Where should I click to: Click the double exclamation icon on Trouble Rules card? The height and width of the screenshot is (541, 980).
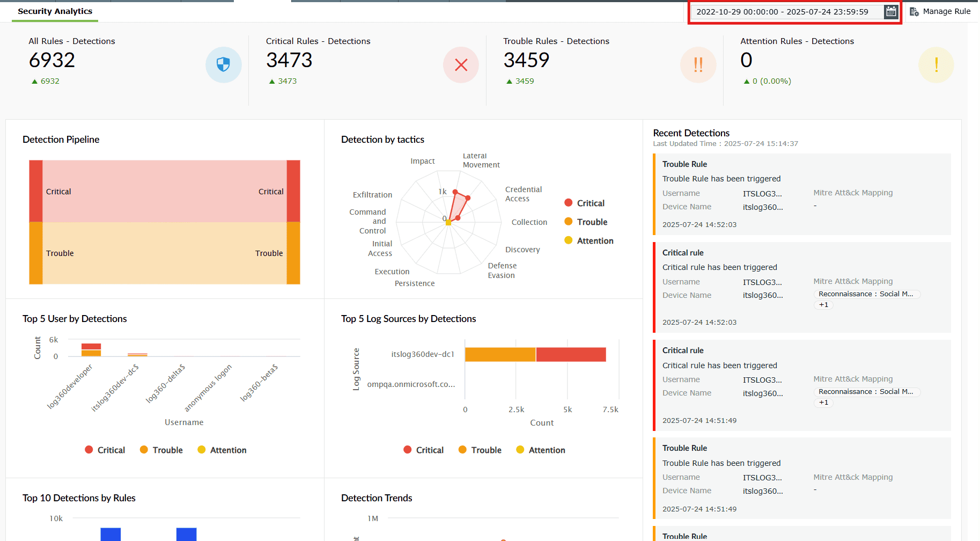click(698, 65)
